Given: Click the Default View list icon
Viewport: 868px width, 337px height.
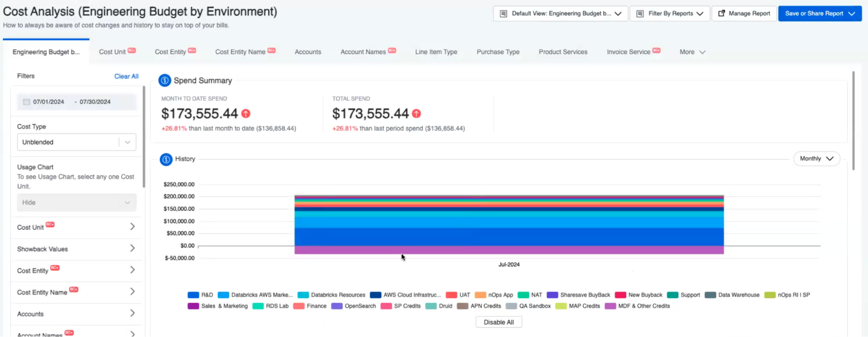Looking at the screenshot, I should 503,13.
